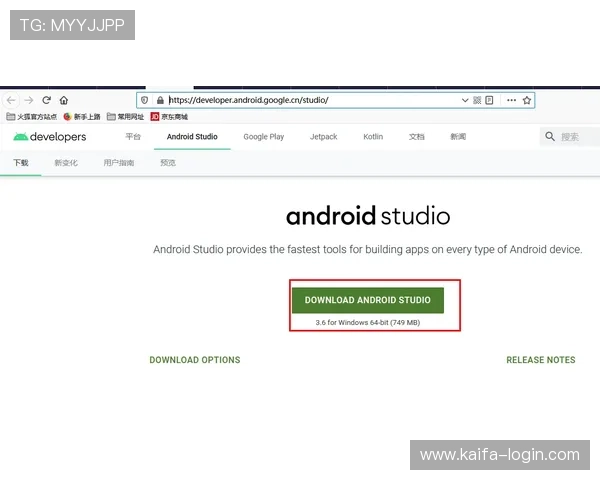Screen dimensions: 600x480
Task: Reload the page with refresh icon
Action: point(46,100)
